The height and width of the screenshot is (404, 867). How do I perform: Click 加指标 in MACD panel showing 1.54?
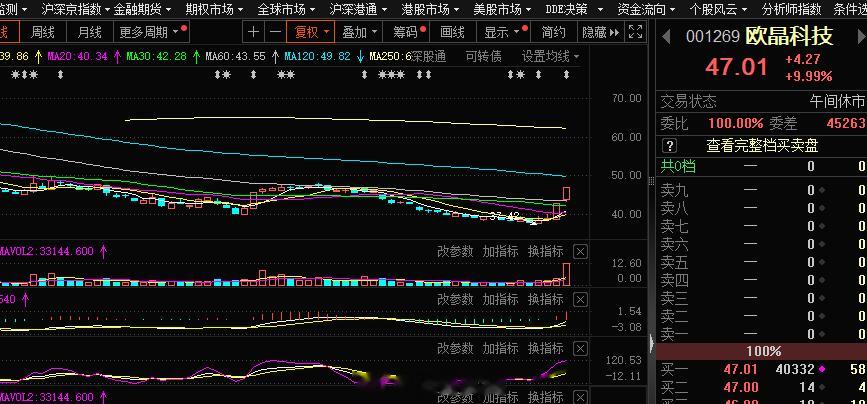[x=500, y=300]
